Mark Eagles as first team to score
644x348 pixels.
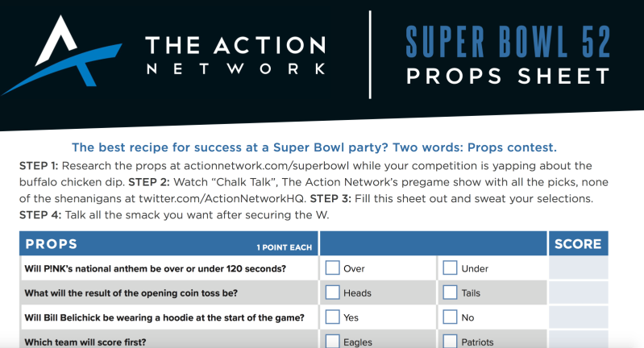332,341
